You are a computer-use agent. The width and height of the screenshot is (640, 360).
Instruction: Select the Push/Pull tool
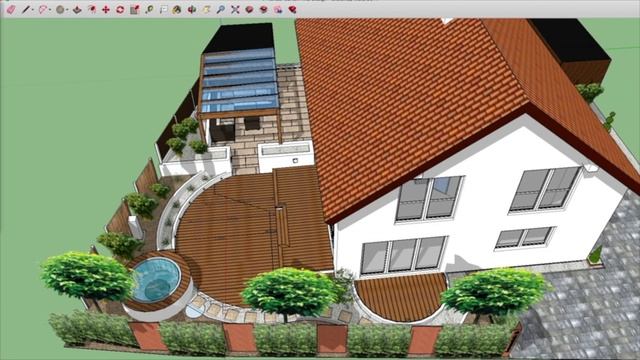[x=77, y=9]
